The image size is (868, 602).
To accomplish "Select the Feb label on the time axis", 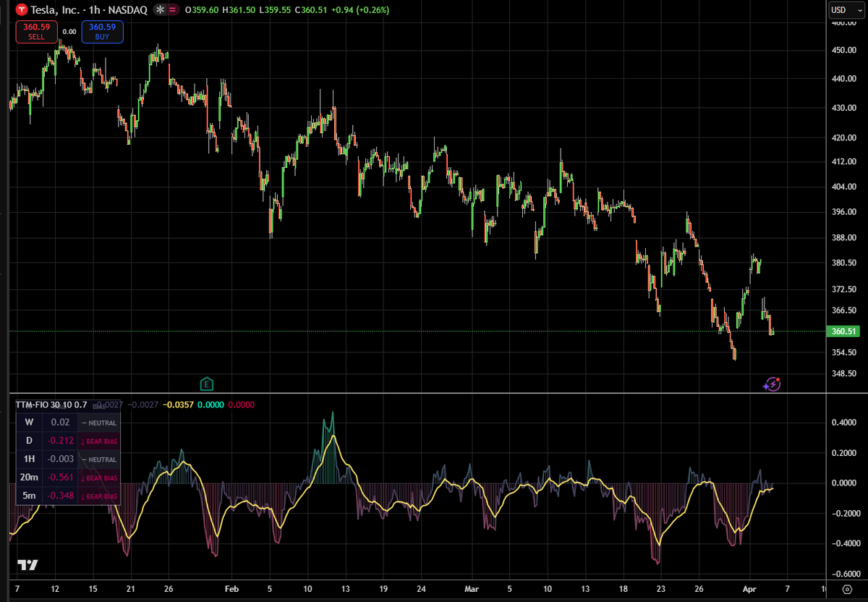I will click(x=231, y=589).
